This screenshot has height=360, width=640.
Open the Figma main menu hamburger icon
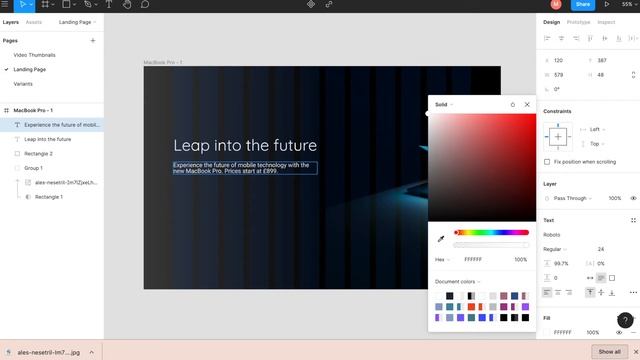click(5, 4)
